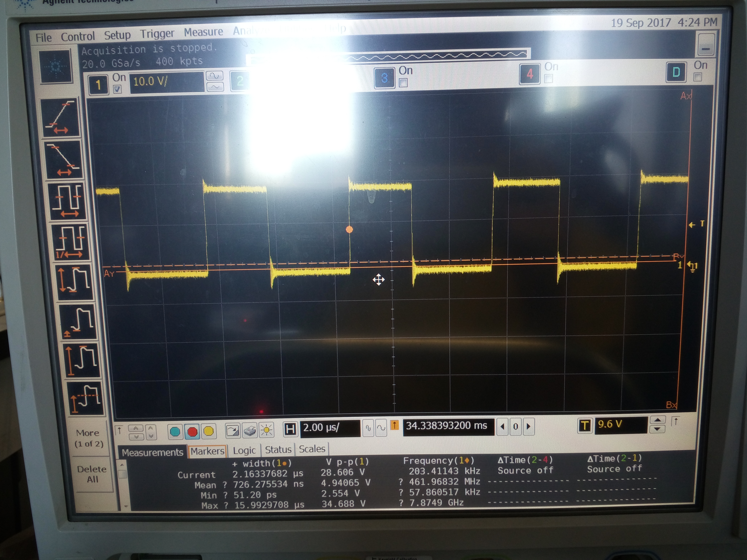Click the yellow Single acquisition button

[x=209, y=431]
